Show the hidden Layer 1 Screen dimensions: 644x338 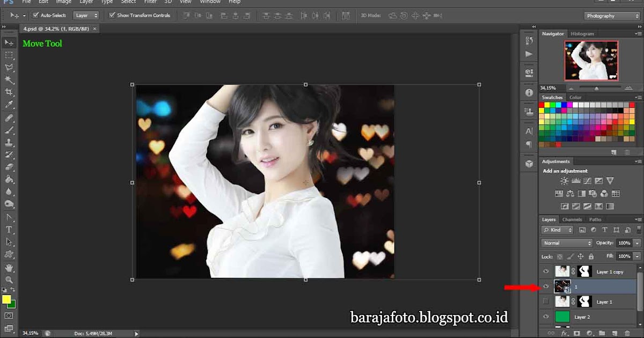(546, 302)
